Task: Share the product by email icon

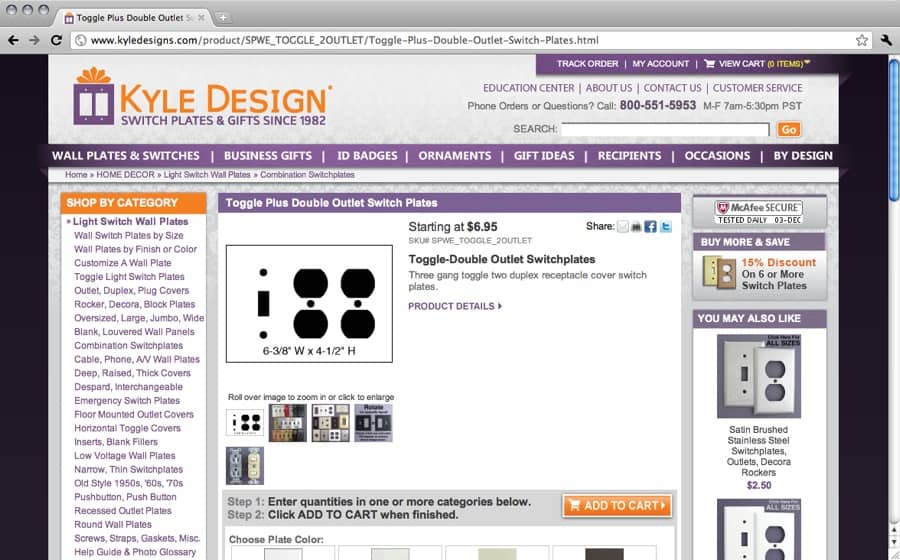Action: pos(623,227)
